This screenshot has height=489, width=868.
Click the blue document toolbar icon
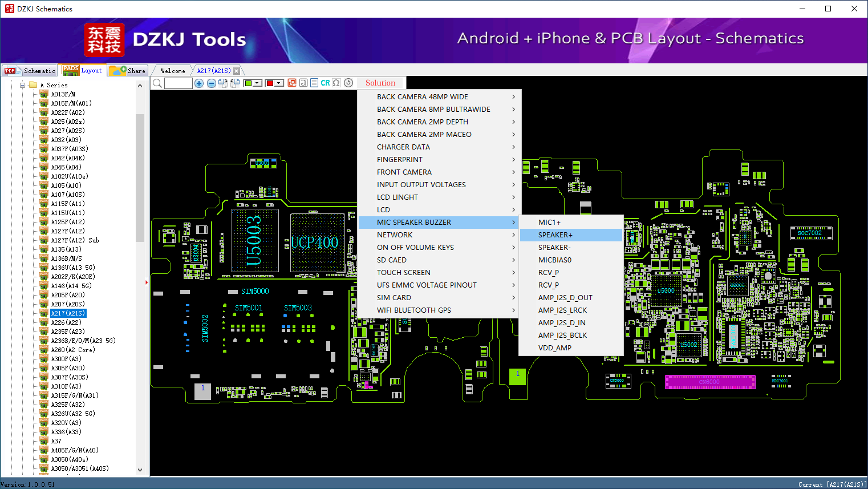[x=314, y=83]
